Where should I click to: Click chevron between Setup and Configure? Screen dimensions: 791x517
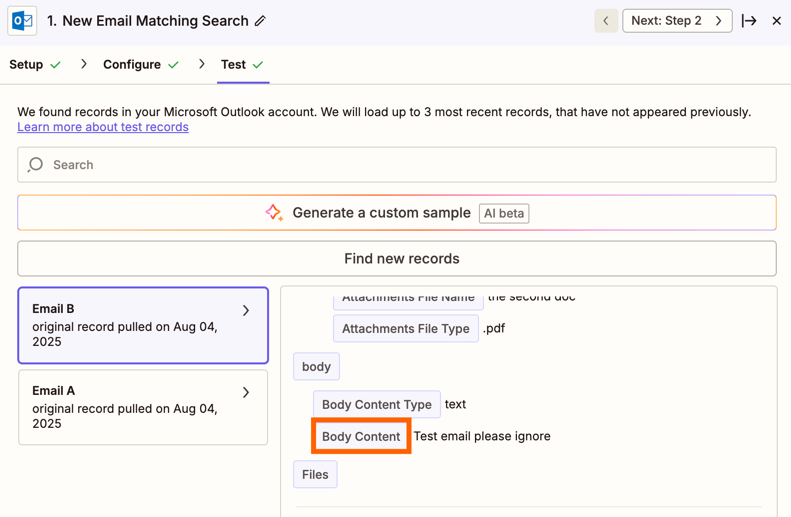click(84, 64)
